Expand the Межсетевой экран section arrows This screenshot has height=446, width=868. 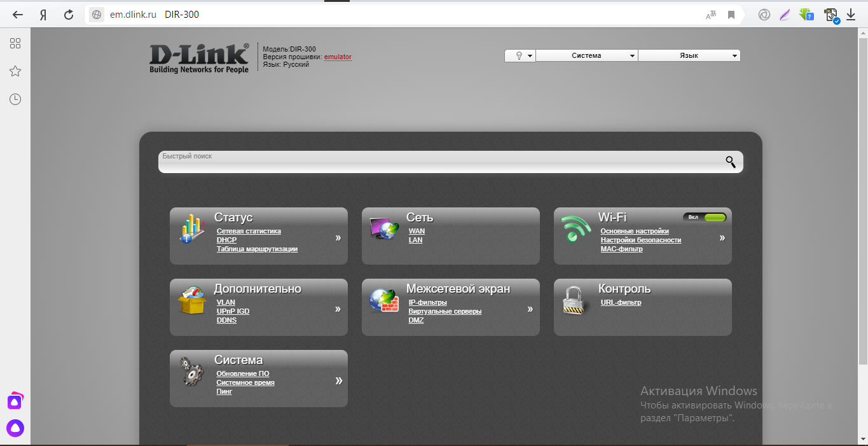(x=530, y=309)
